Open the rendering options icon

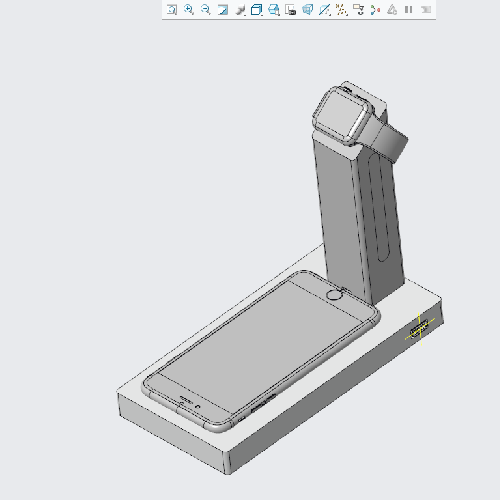(240, 10)
